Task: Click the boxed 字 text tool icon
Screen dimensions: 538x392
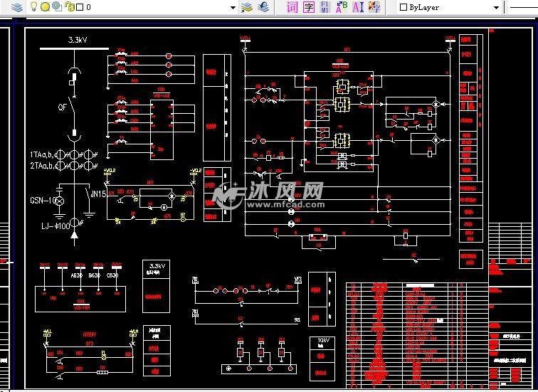Action: point(308,7)
